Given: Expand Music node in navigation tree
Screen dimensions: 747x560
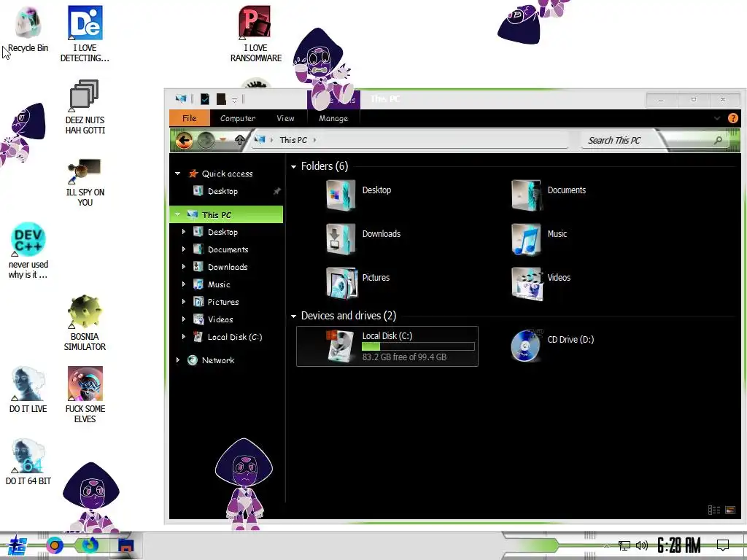Looking at the screenshot, I should pyautogui.click(x=184, y=284).
